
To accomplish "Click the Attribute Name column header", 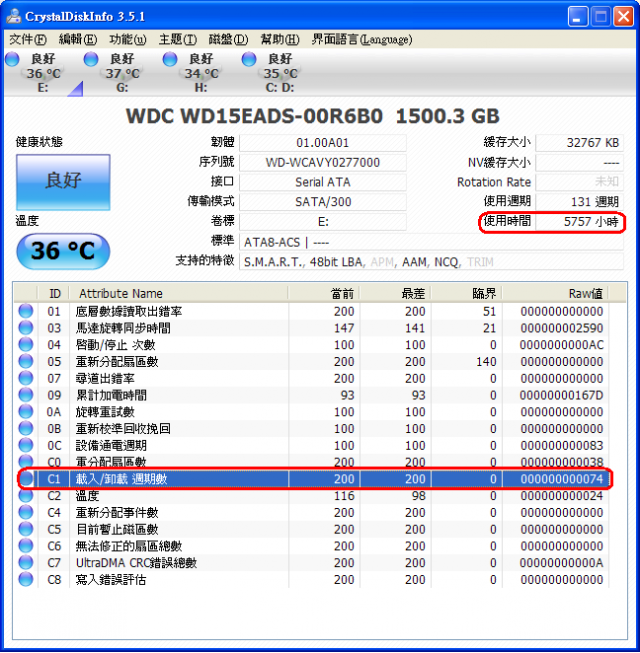I will coord(179,293).
